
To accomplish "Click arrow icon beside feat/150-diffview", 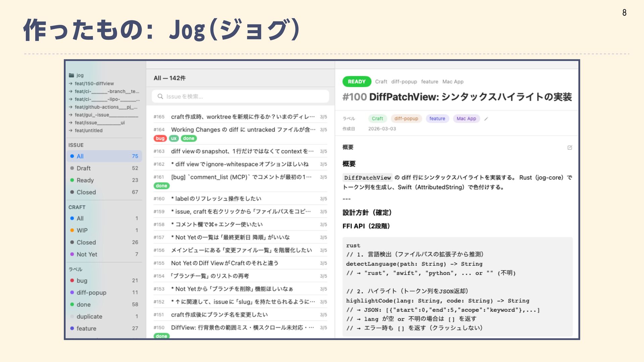I will point(70,83).
